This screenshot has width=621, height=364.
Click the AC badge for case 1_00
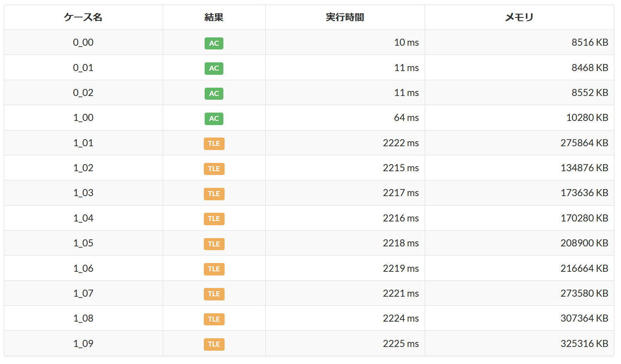click(x=214, y=118)
